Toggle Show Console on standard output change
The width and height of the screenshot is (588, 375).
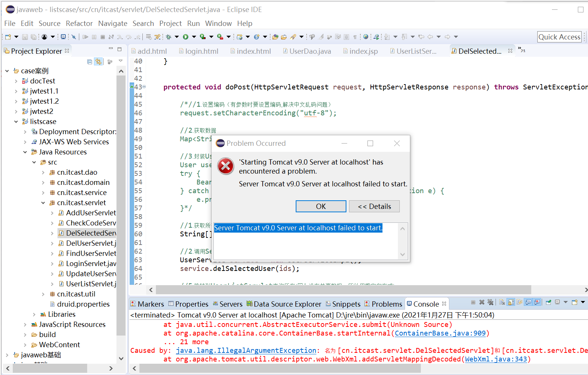pyautogui.click(x=528, y=302)
